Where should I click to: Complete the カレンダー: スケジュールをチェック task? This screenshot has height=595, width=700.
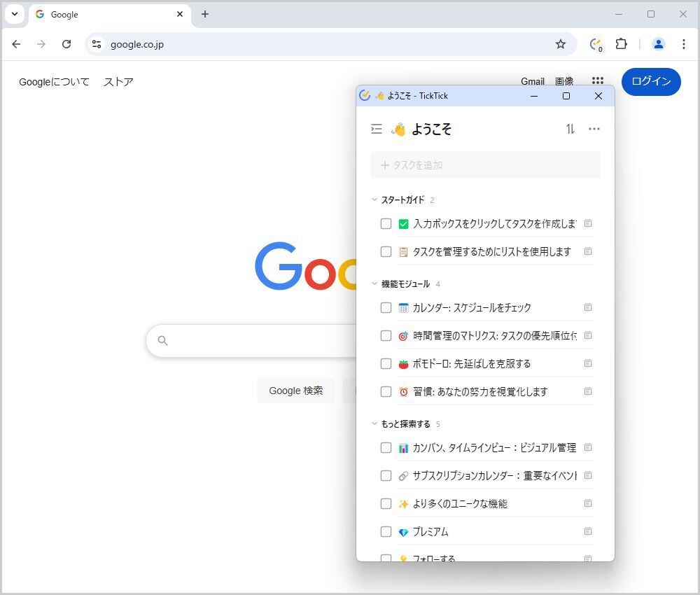point(386,307)
